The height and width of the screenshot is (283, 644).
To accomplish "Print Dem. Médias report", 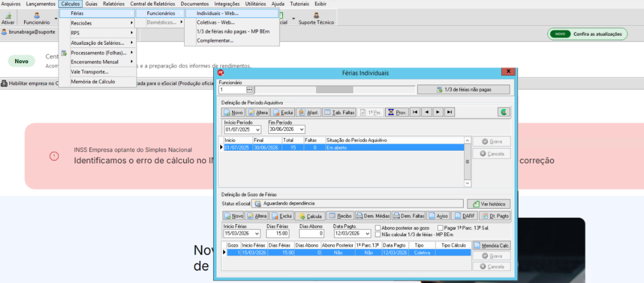I will pos(373,216).
